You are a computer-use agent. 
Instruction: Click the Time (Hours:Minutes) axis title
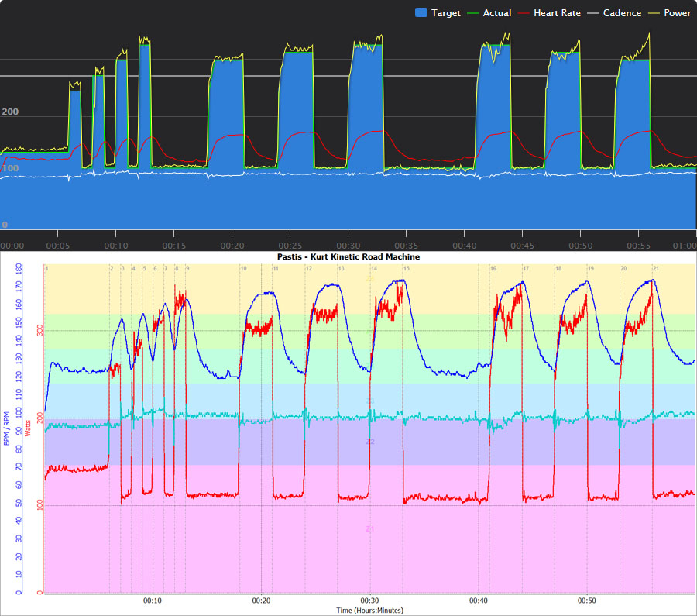[369, 610]
